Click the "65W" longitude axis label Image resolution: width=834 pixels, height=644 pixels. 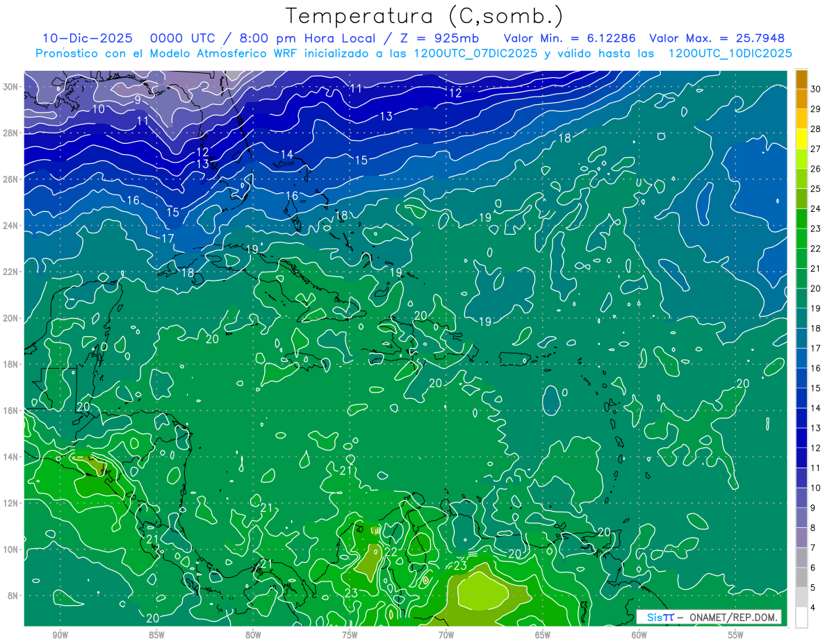543,636
